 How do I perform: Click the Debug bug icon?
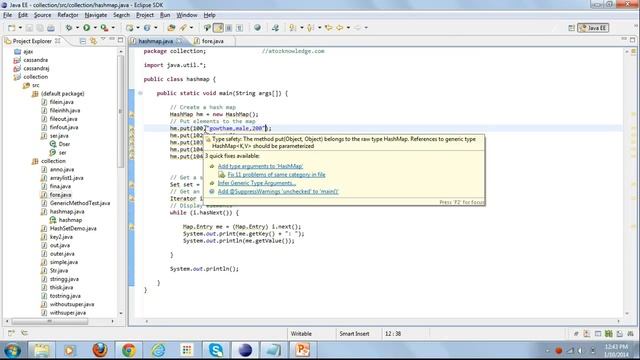[69, 28]
